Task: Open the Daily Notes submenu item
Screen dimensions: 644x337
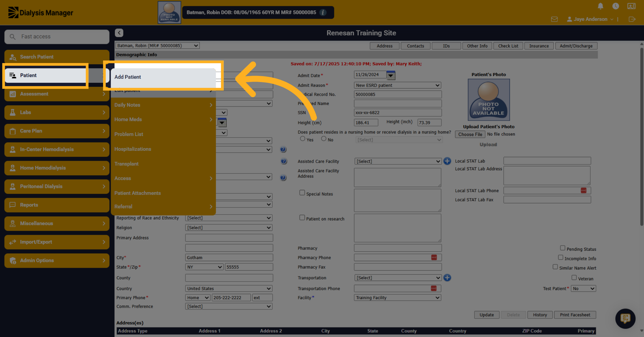Action: point(163,105)
